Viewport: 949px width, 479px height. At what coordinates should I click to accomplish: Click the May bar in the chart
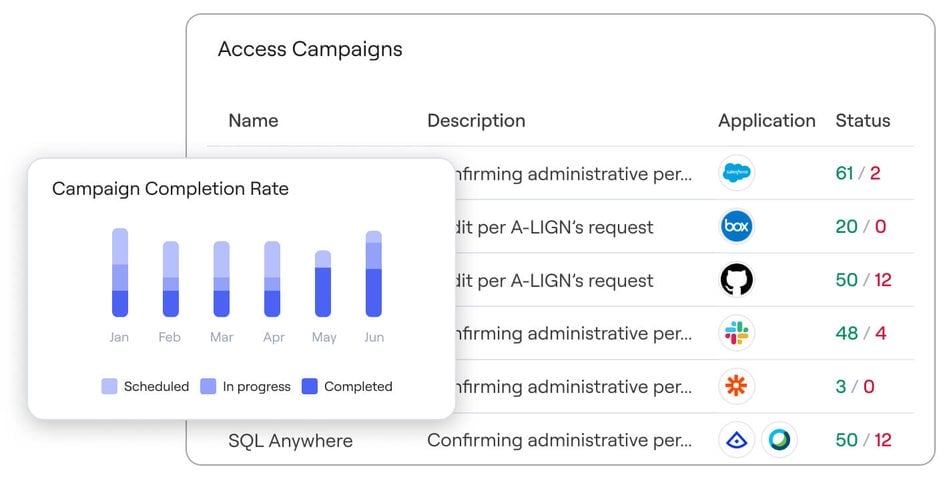tap(323, 284)
